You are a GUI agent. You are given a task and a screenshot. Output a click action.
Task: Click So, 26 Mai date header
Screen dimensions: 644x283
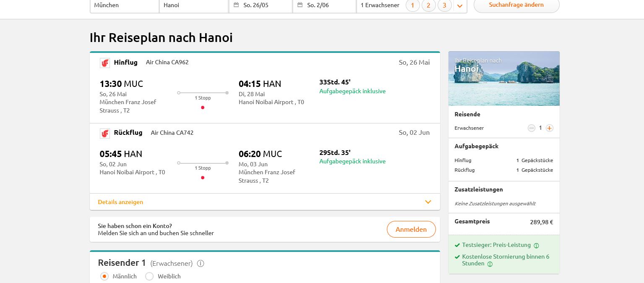(414, 62)
